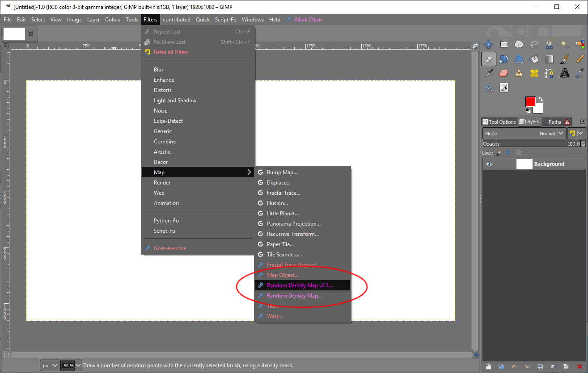Lower the layer with the down arrow
This screenshot has width=588, height=373.
pyautogui.click(x=528, y=366)
